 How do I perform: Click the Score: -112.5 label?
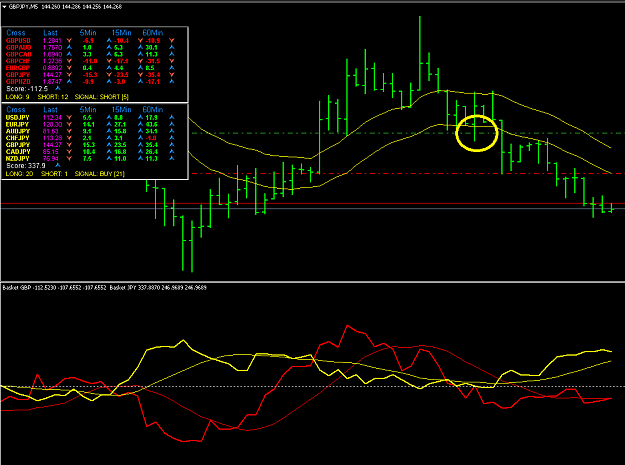pos(27,88)
